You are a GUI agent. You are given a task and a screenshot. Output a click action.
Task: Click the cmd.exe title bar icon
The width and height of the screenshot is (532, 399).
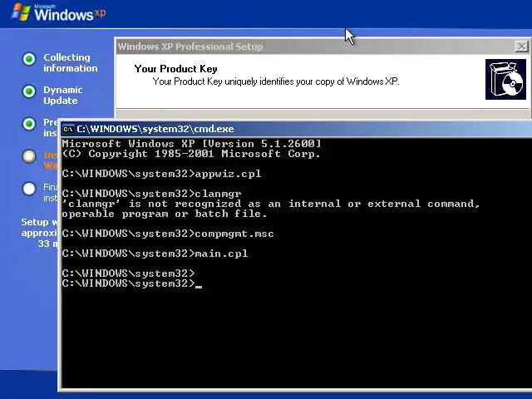click(68, 129)
